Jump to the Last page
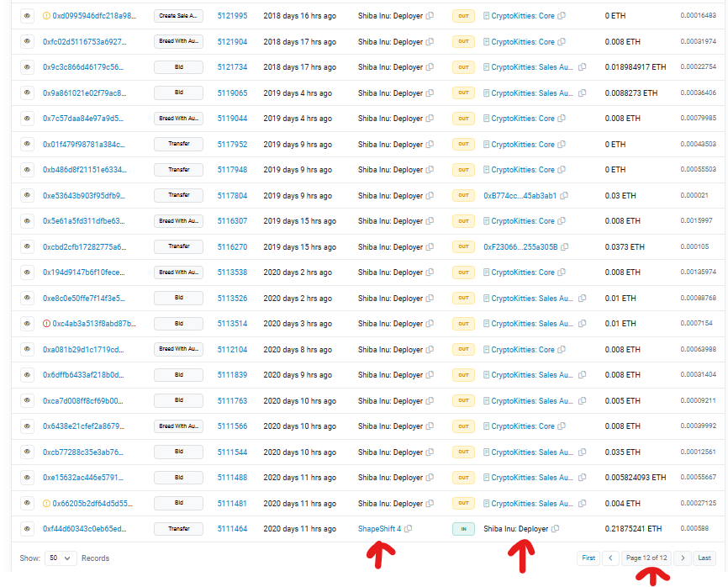 click(704, 558)
